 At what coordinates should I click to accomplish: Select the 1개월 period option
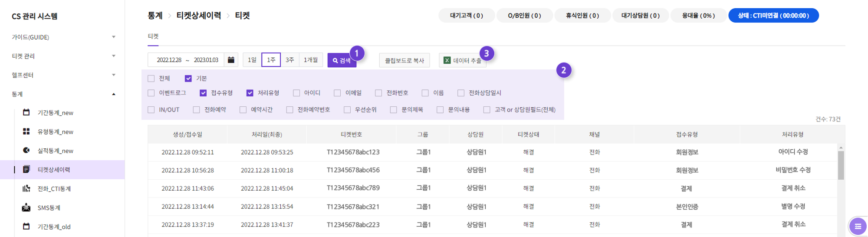point(311,60)
